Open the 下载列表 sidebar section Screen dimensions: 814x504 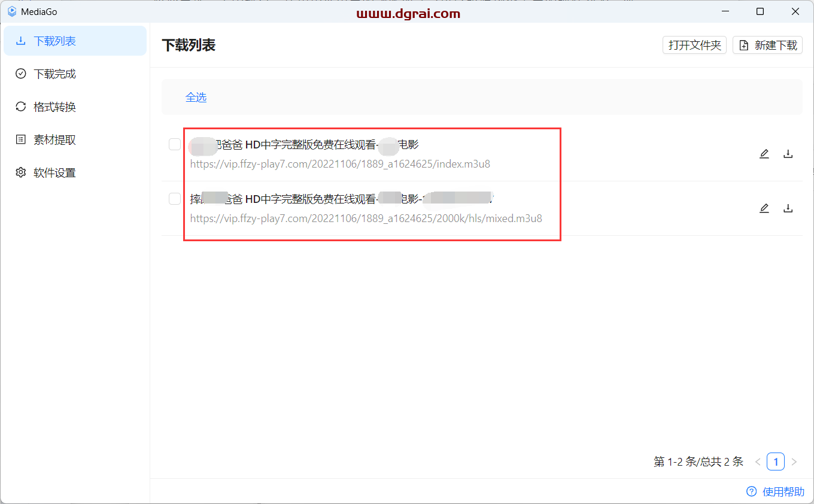[75, 41]
